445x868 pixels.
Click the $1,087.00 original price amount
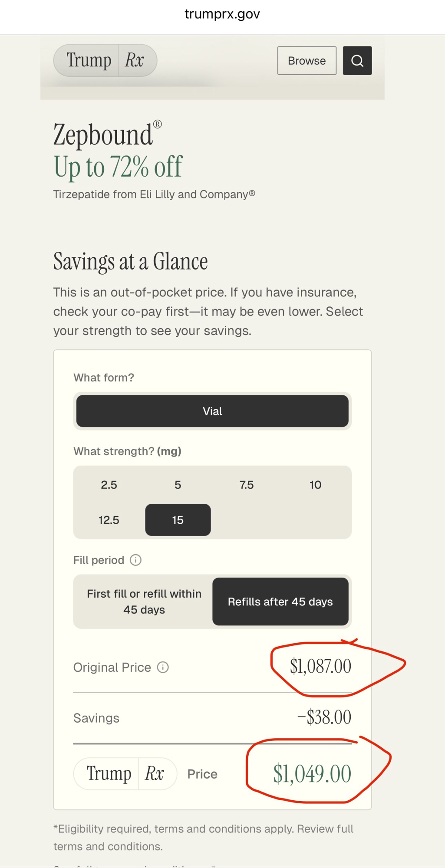(320, 667)
